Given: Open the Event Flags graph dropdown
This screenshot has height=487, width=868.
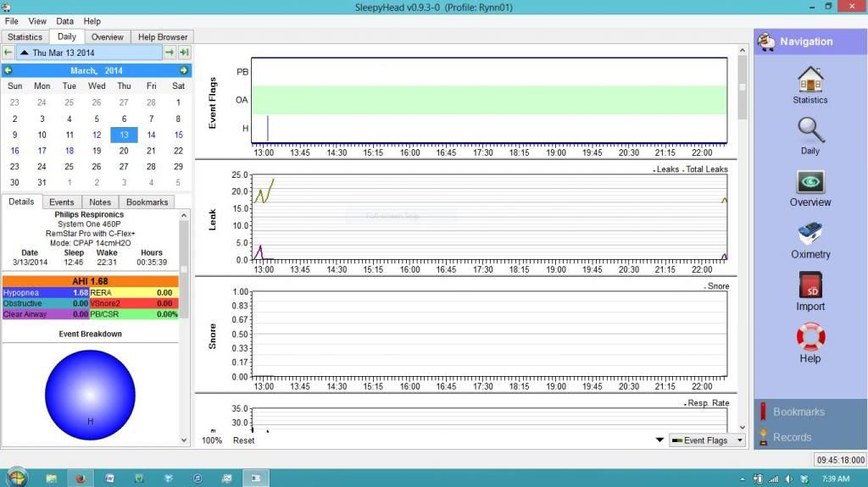Looking at the screenshot, I should [705, 440].
